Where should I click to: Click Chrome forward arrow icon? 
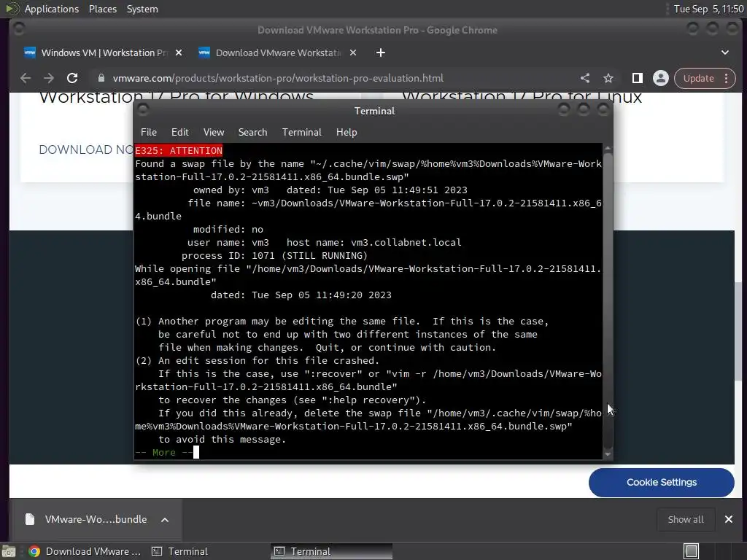pos(49,78)
